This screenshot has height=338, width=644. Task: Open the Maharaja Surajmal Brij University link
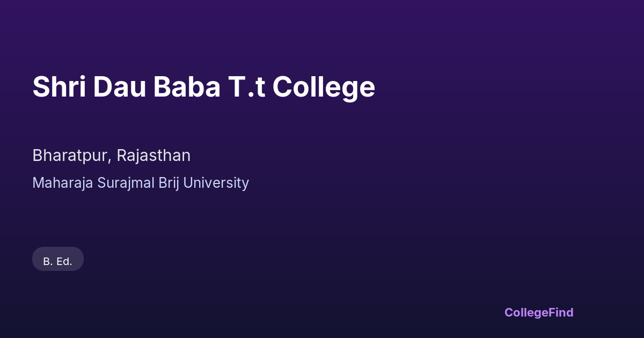coord(141,183)
